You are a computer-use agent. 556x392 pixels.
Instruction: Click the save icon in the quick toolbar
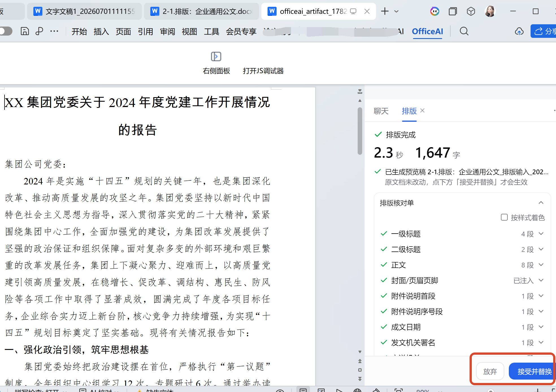(25, 31)
